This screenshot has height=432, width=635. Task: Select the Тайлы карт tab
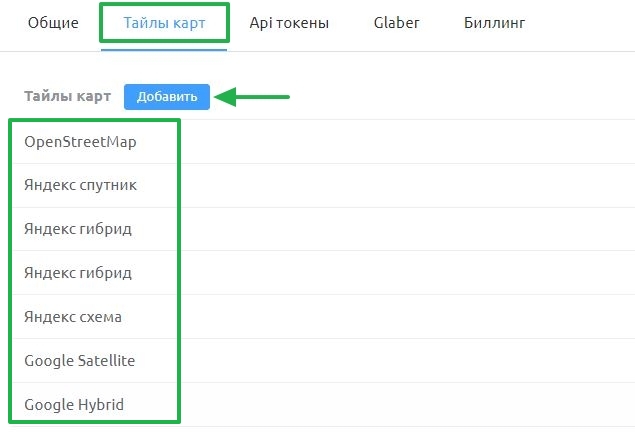pyautogui.click(x=164, y=23)
